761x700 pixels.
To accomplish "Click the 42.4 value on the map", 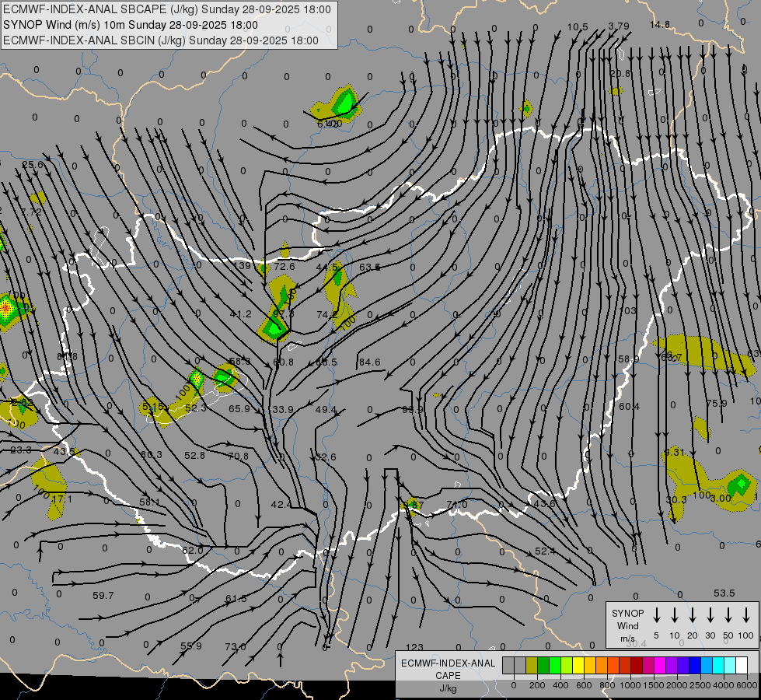I will pos(281,505).
